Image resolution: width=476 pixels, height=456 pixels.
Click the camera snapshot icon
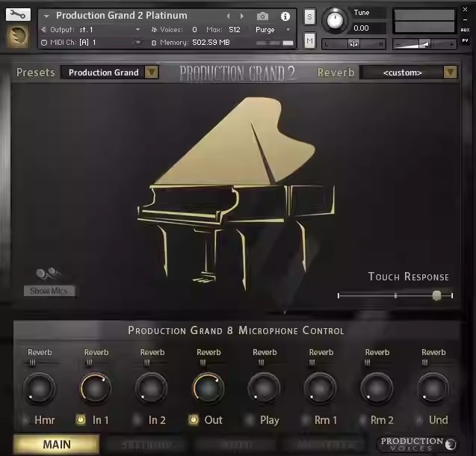262,16
